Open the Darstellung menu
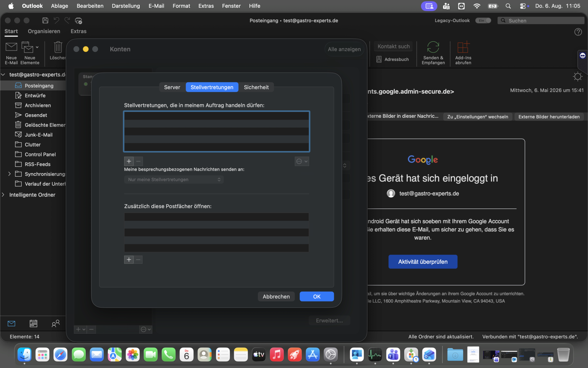 pyautogui.click(x=126, y=6)
